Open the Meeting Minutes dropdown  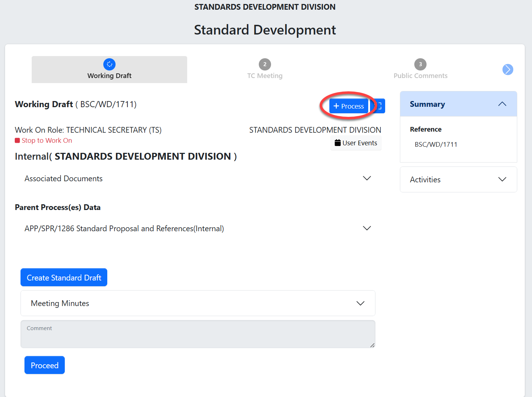pos(360,303)
